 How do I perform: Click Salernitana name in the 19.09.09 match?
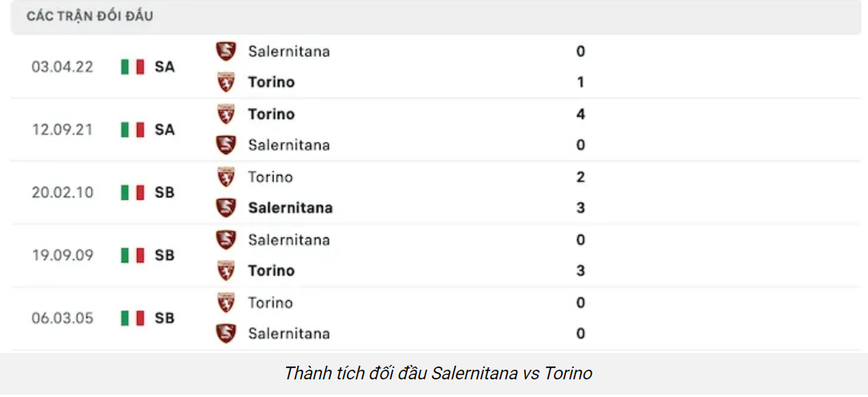[x=289, y=240]
